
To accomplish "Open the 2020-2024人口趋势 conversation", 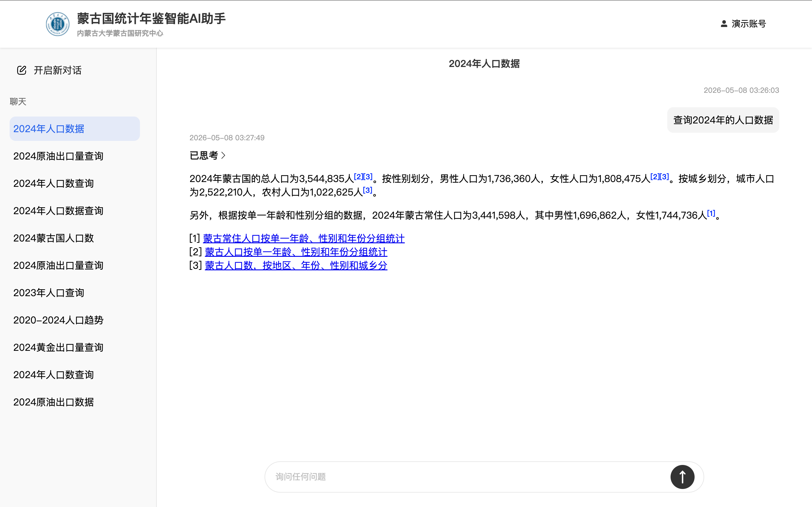I will click(74, 320).
